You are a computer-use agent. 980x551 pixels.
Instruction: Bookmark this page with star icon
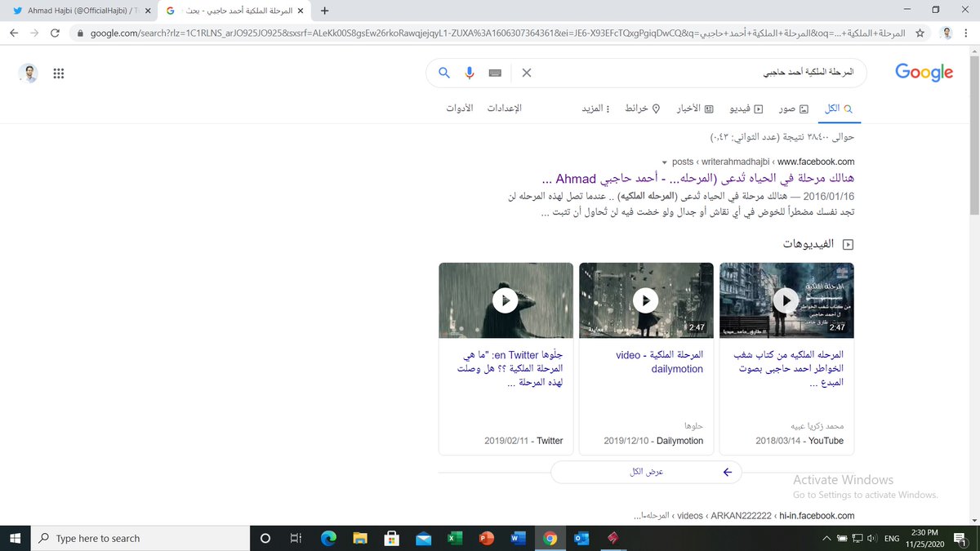[920, 33]
